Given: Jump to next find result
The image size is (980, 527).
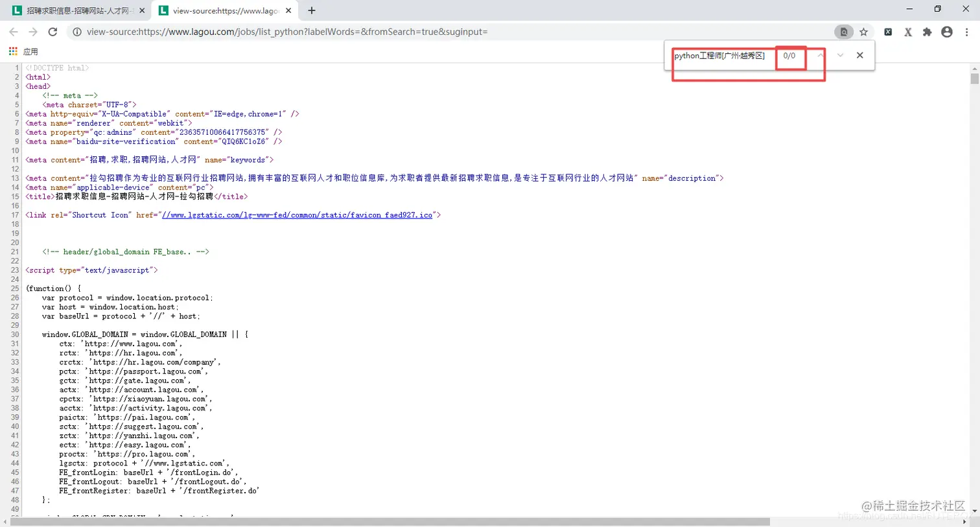Looking at the screenshot, I should tap(840, 55).
